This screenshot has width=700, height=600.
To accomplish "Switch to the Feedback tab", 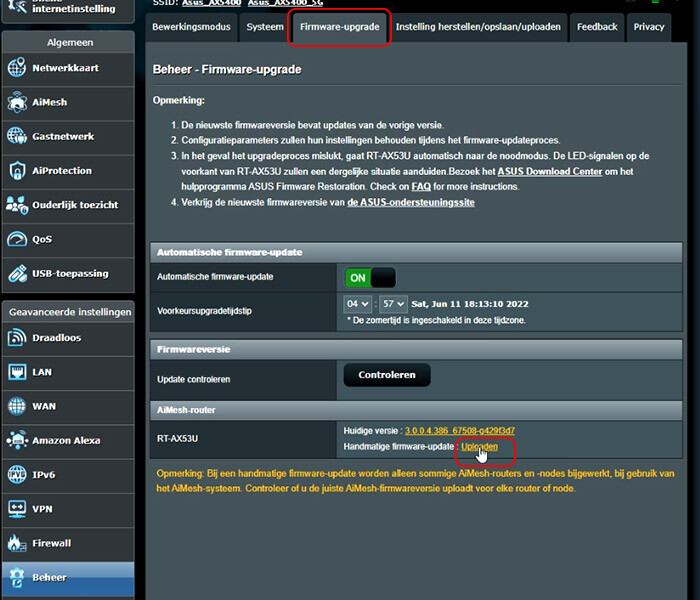I will tap(597, 27).
